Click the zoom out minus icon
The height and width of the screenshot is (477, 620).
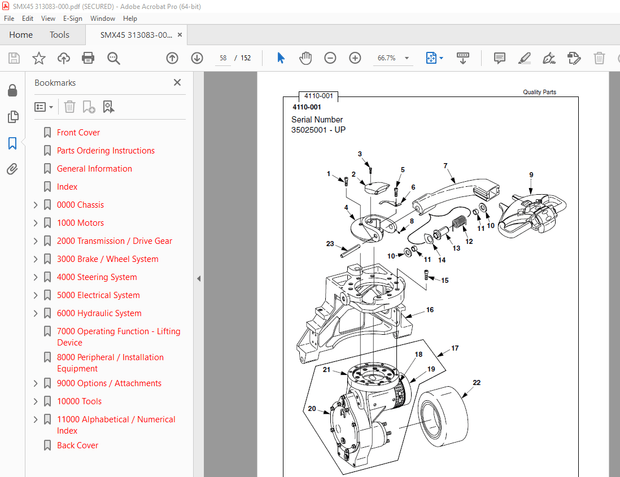pyautogui.click(x=330, y=58)
